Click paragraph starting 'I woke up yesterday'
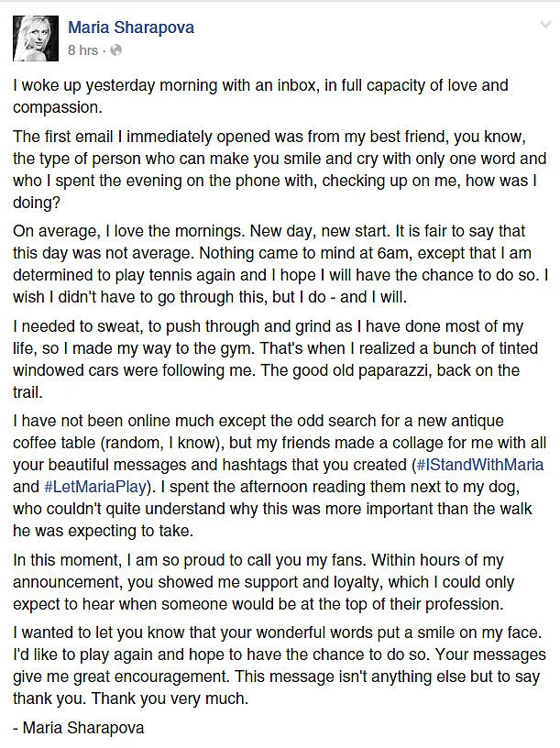 click(260, 96)
